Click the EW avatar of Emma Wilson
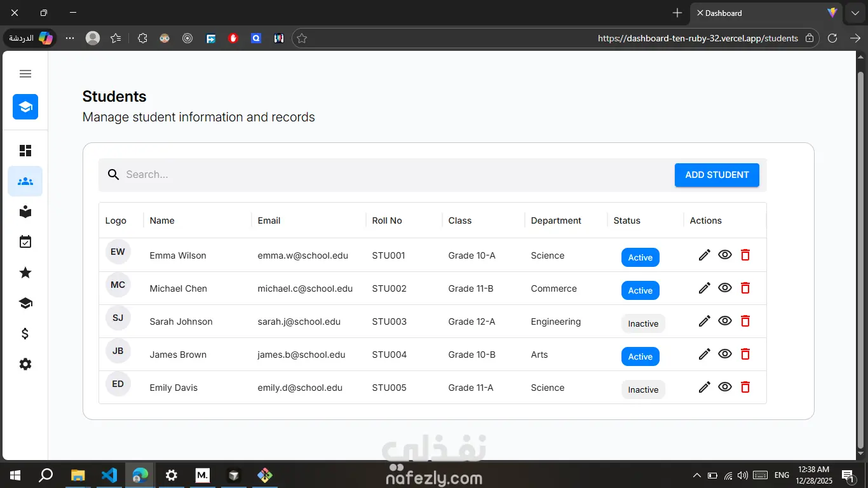Image resolution: width=868 pixels, height=488 pixels. pos(118,252)
